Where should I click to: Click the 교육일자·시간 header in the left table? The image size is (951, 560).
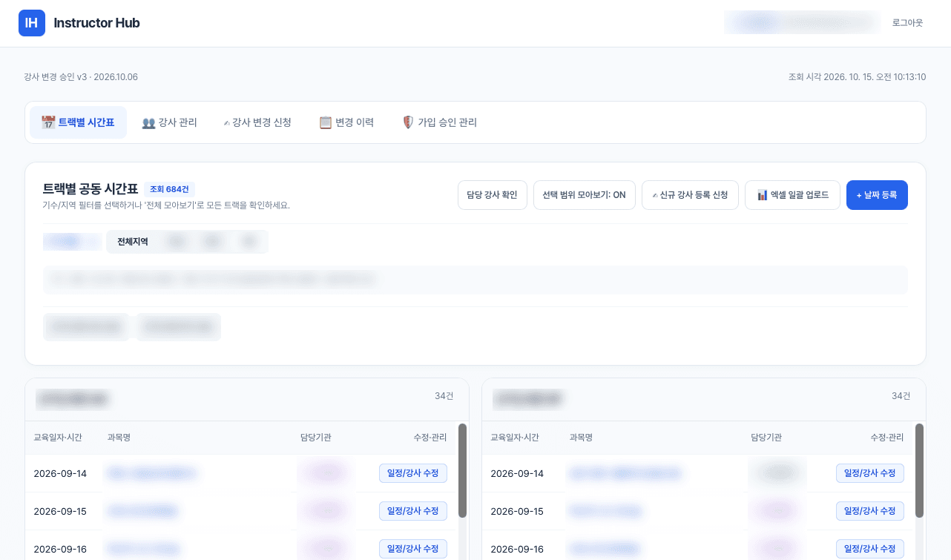58,438
